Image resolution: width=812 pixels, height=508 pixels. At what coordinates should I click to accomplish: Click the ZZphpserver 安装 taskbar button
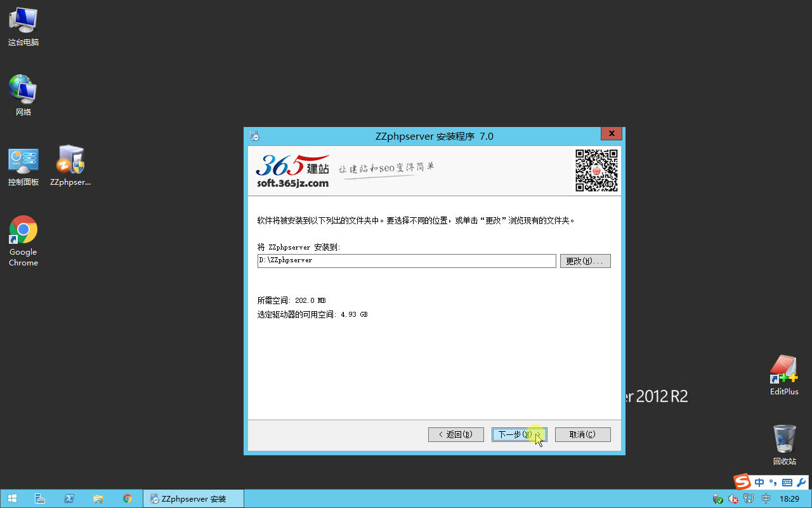tap(193, 498)
